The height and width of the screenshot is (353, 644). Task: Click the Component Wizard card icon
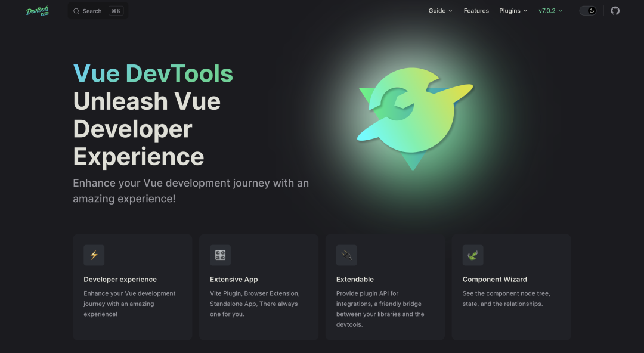473,255
